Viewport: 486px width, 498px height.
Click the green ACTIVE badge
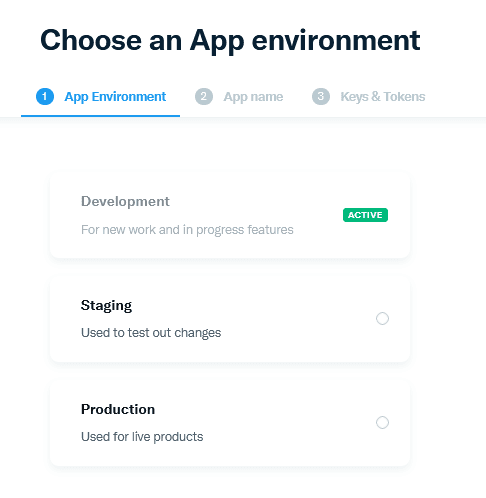point(365,215)
